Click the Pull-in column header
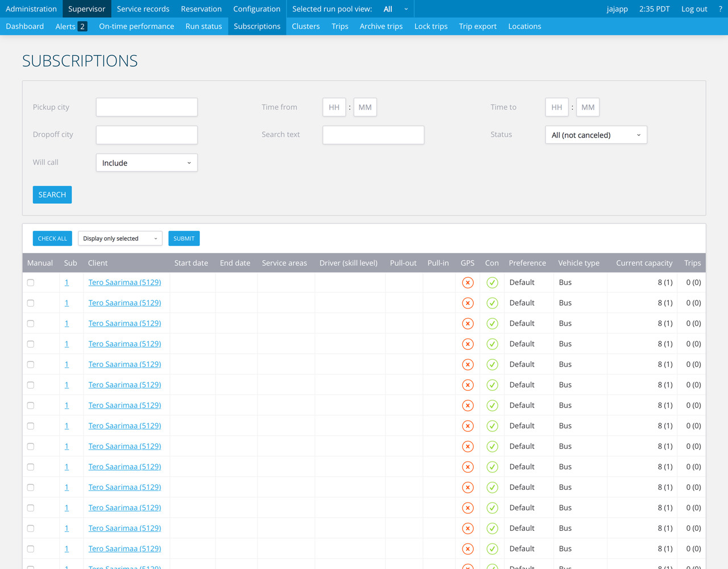728x569 pixels. (x=438, y=263)
